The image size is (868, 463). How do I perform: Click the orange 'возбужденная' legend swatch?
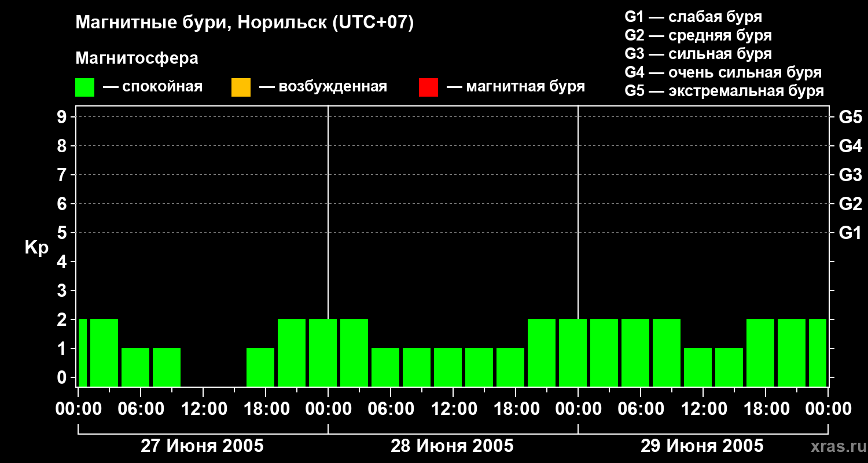click(241, 87)
